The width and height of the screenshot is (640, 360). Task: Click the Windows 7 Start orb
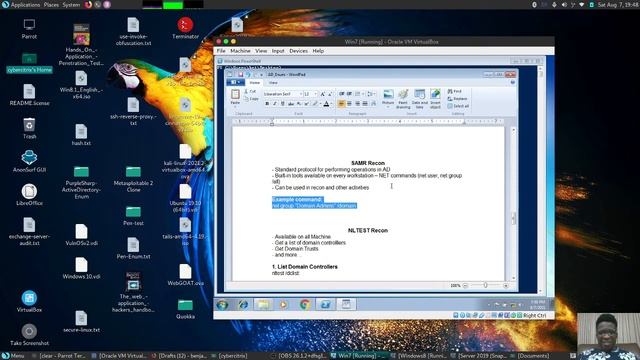[x=222, y=304]
